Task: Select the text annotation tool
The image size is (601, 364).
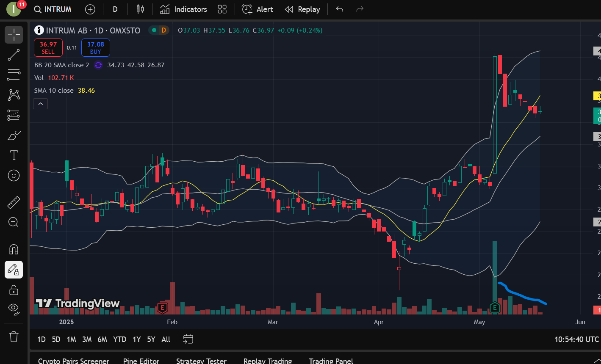Action: pyautogui.click(x=14, y=155)
